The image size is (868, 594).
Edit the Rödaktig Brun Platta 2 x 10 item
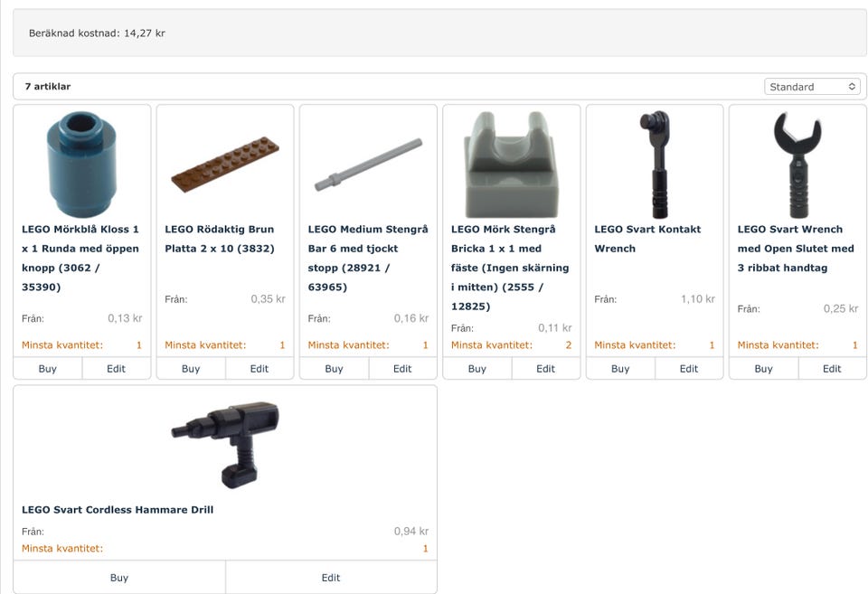click(x=259, y=369)
